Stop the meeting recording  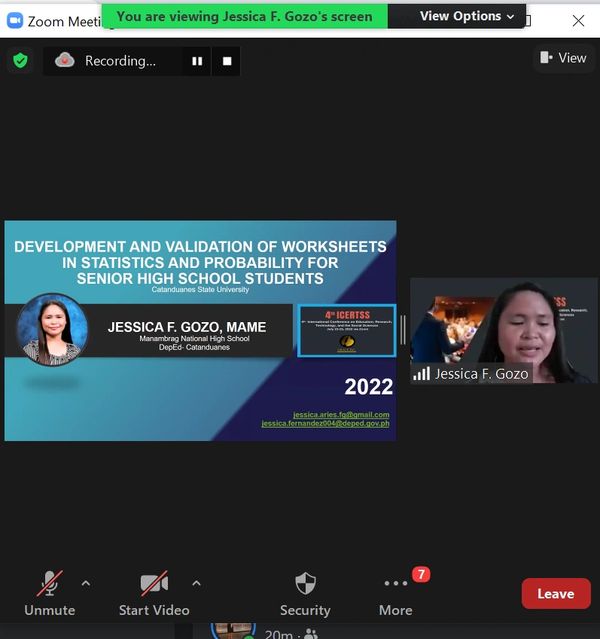click(x=227, y=61)
